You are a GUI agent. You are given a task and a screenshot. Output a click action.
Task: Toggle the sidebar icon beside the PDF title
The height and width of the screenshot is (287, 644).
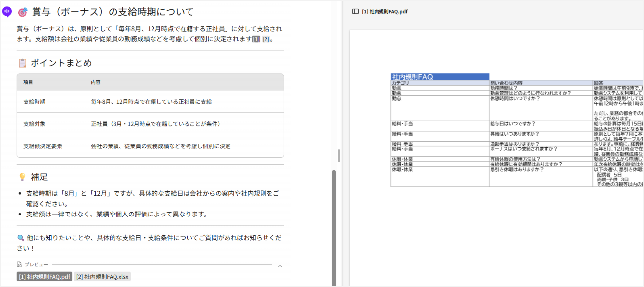(x=355, y=11)
